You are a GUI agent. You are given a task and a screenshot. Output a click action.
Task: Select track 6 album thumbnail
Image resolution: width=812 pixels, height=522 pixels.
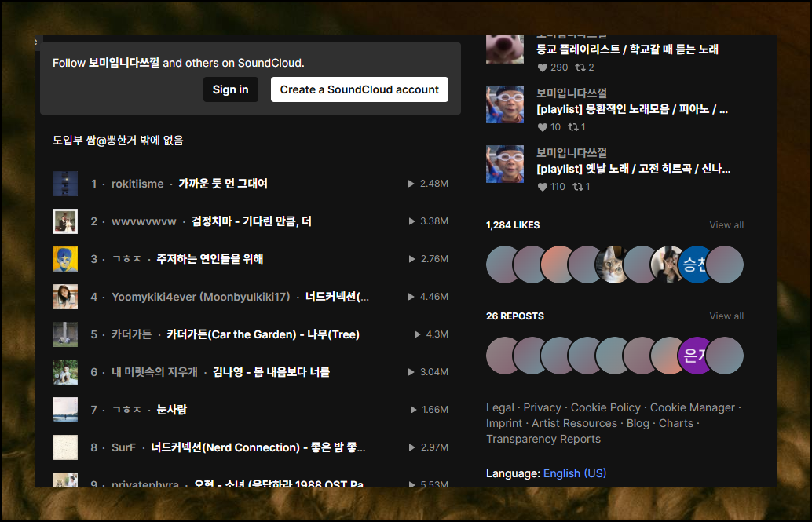65,372
